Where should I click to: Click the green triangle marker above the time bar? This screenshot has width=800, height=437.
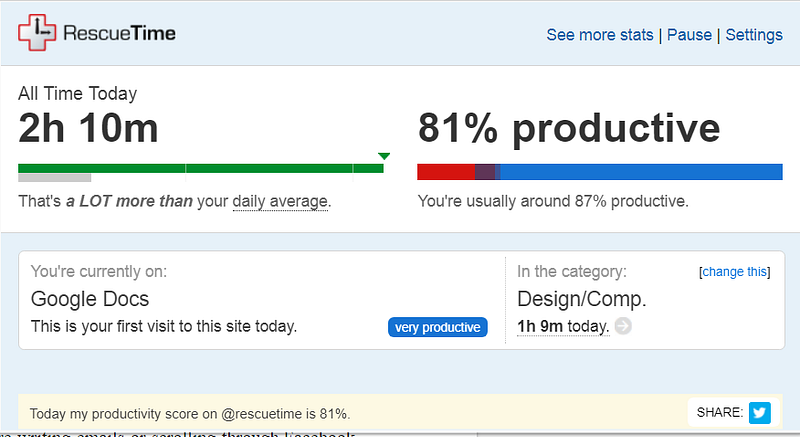click(x=384, y=155)
